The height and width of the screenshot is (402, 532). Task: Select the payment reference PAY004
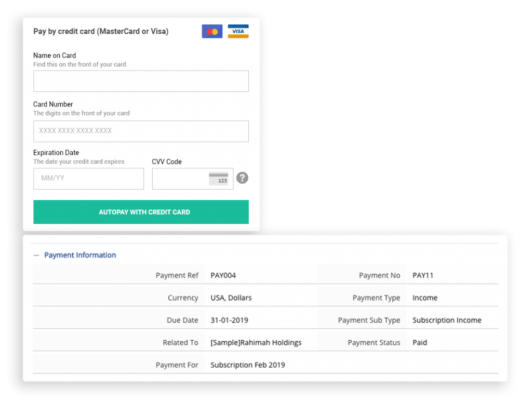[222, 275]
